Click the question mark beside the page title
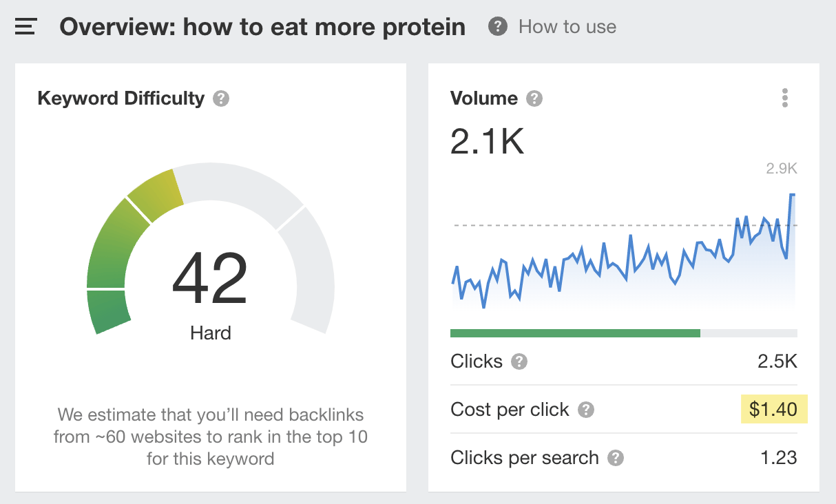The image size is (836, 504). tap(497, 26)
